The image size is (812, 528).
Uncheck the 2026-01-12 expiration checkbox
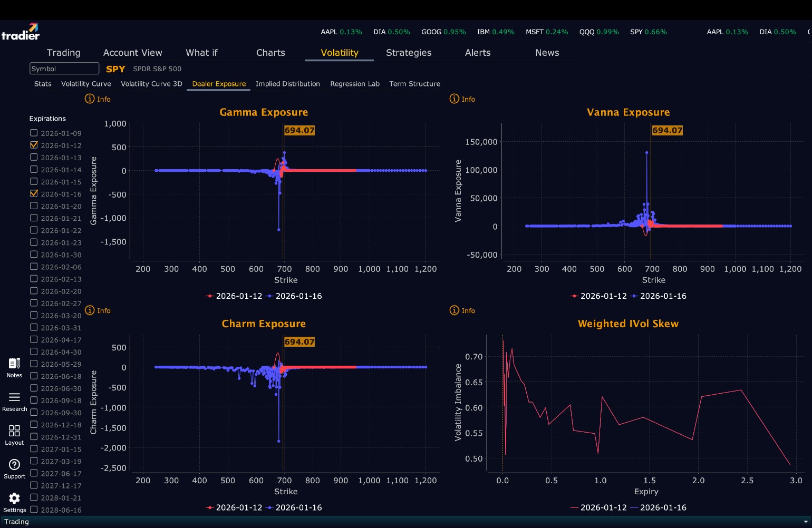[34, 145]
